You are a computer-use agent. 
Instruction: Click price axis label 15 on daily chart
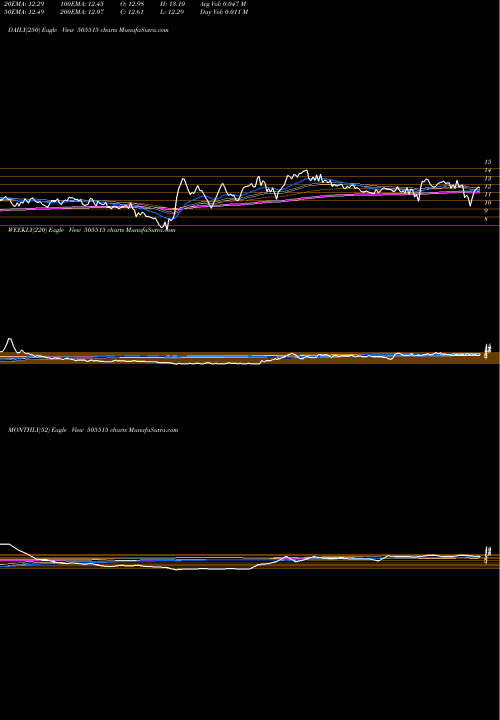[x=488, y=162]
